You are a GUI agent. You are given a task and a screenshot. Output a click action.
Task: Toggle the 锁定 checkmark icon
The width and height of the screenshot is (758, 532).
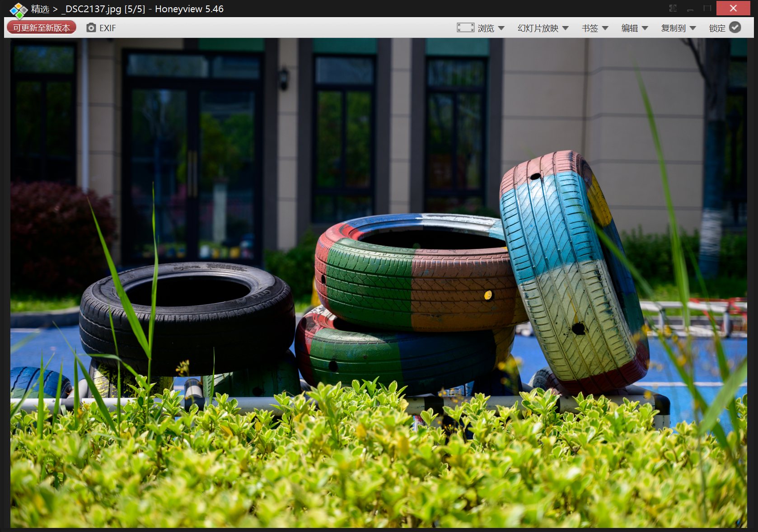pos(735,28)
